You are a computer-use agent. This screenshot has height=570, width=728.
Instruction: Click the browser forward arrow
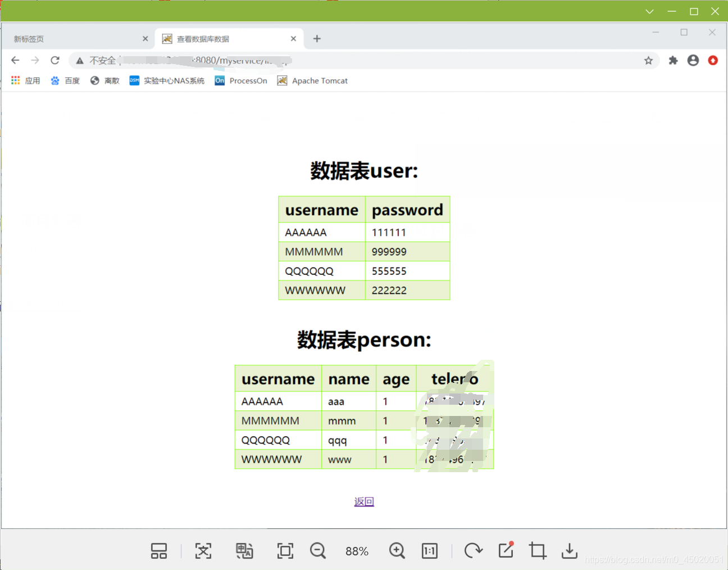pos(35,60)
